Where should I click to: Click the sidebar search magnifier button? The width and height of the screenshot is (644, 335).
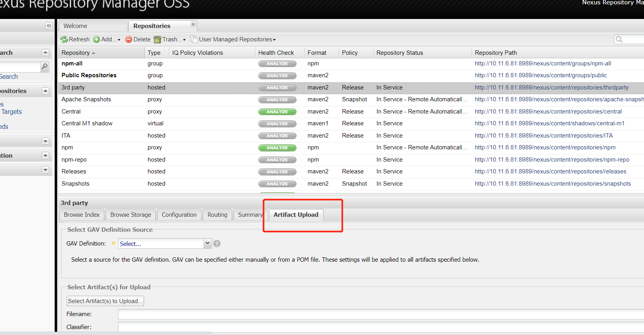click(x=45, y=67)
